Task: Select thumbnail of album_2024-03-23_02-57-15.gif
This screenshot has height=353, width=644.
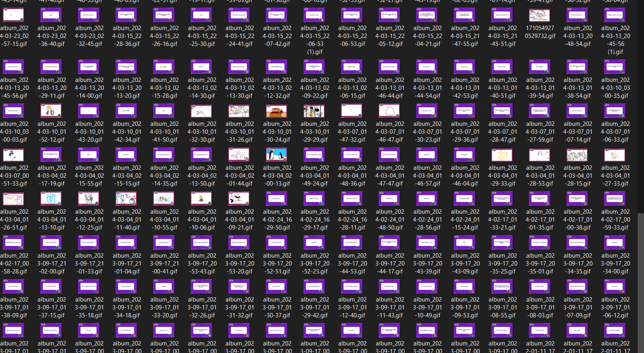Action: pos(13,15)
